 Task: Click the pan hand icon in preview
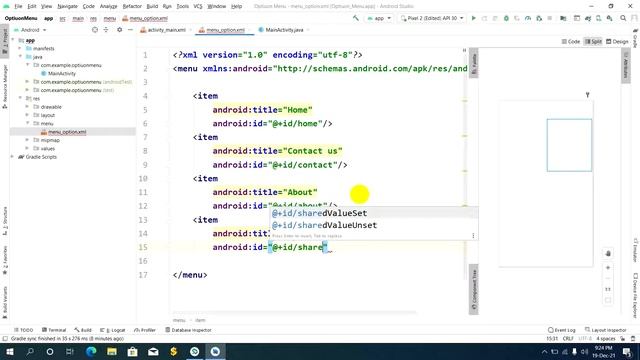608,253
